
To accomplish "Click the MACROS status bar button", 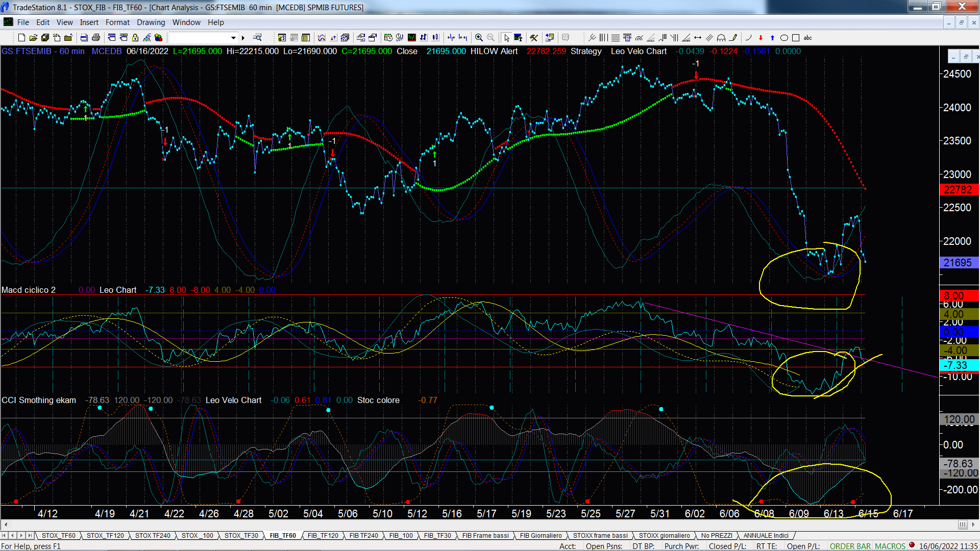I will tap(890, 546).
